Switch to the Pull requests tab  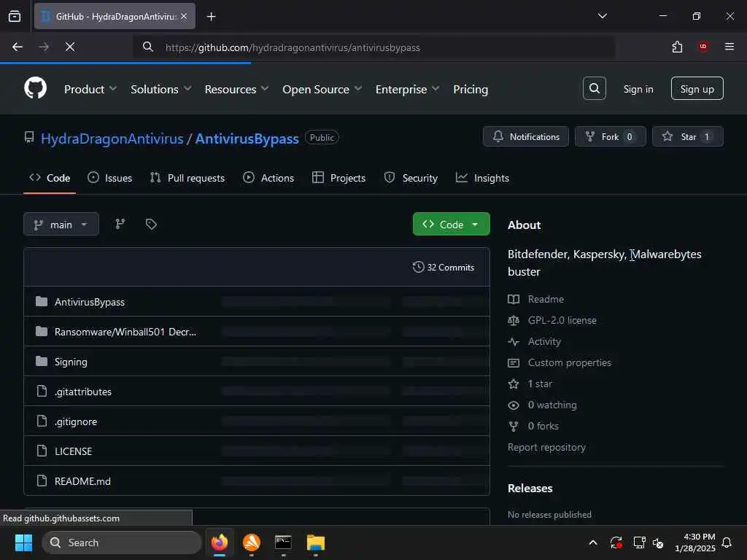(x=187, y=178)
